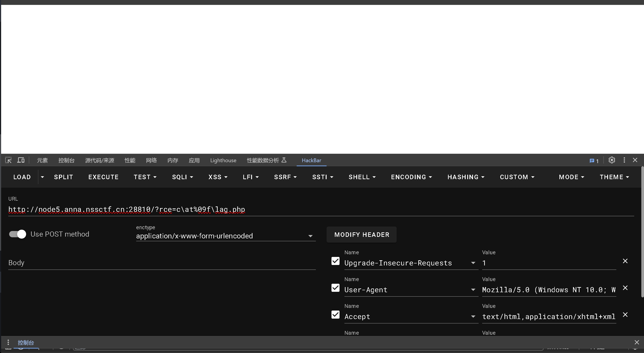Open the 网络 network tab
Image resolution: width=644 pixels, height=353 pixels.
click(151, 160)
